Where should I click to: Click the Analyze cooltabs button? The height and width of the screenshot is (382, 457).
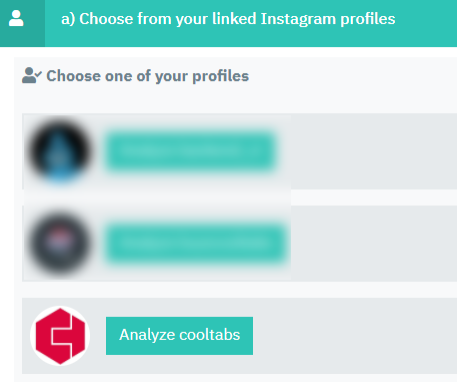[179, 336]
